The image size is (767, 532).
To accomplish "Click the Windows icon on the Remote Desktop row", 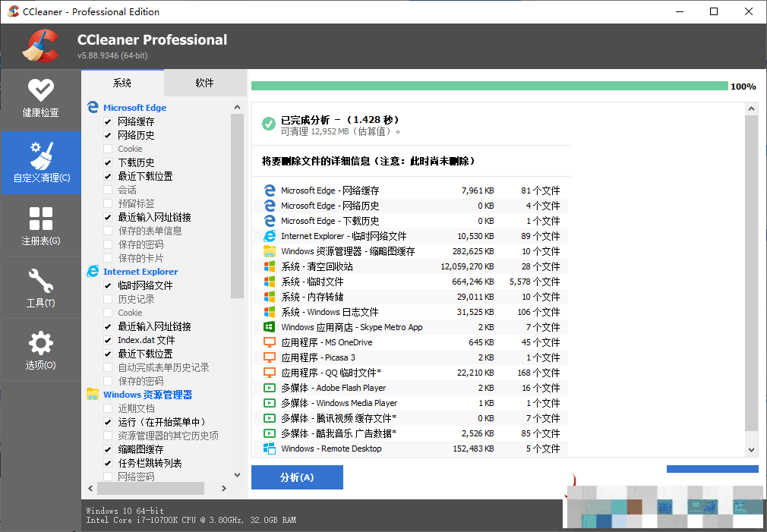I will (269, 448).
